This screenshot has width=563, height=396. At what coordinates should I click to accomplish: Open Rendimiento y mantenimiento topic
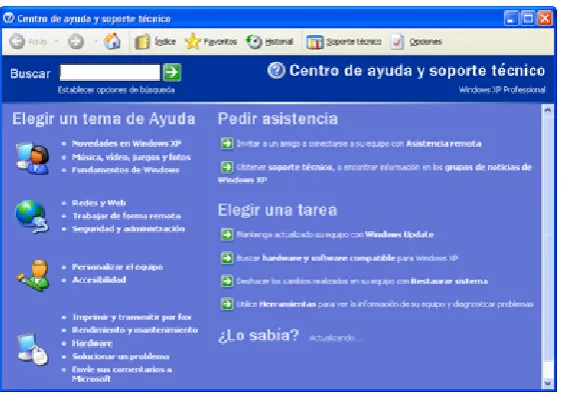pos(135,330)
